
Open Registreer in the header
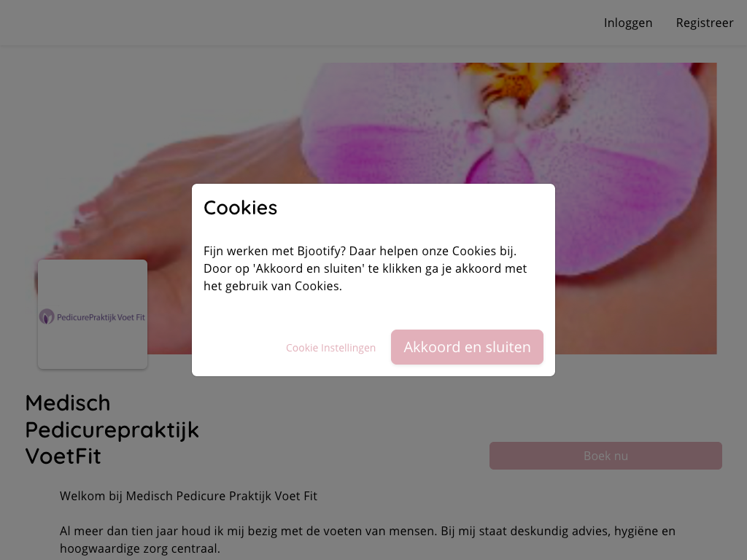(x=705, y=23)
